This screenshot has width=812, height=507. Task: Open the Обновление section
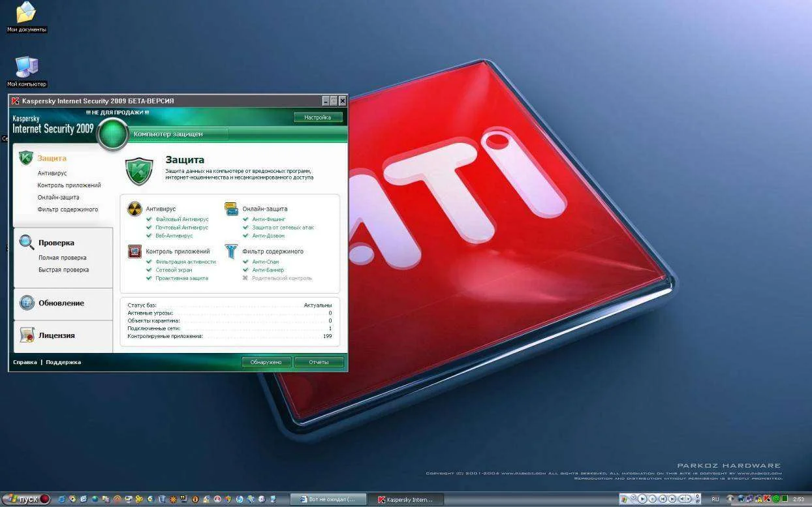(61, 303)
